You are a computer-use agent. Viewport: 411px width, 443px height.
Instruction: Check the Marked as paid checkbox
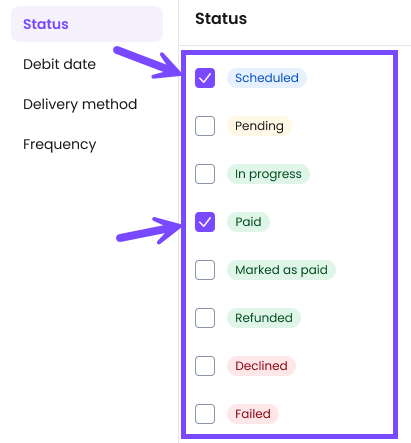(205, 270)
